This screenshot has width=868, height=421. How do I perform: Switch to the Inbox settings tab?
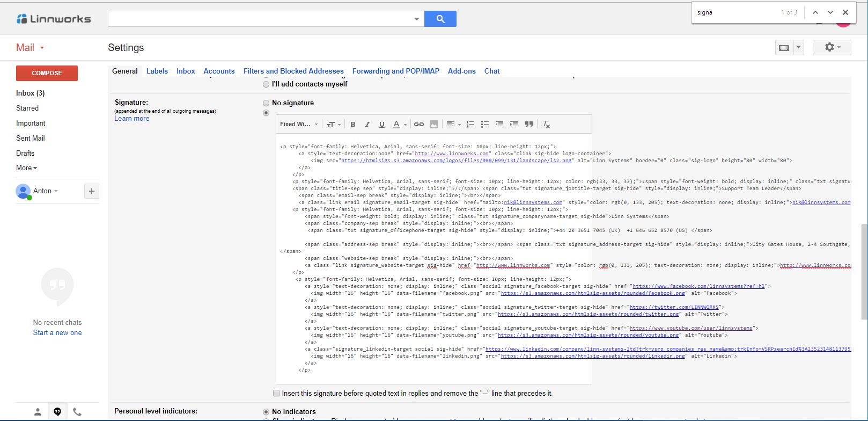186,71
